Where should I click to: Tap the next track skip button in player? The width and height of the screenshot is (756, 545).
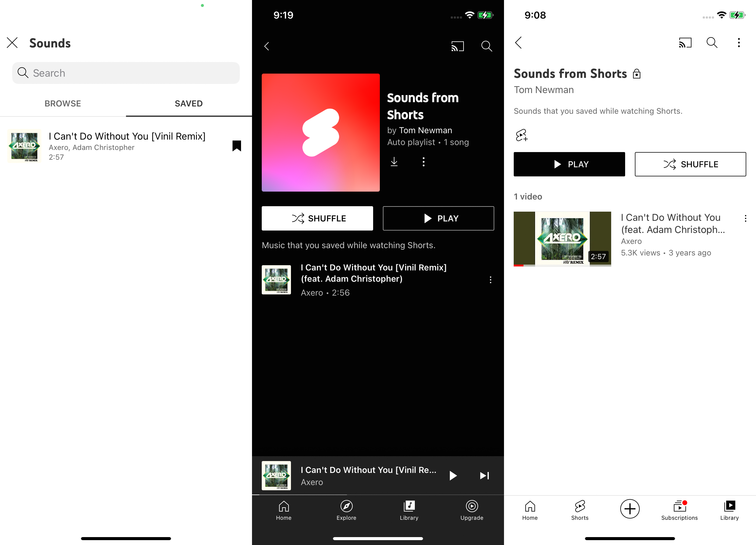coord(484,475)
